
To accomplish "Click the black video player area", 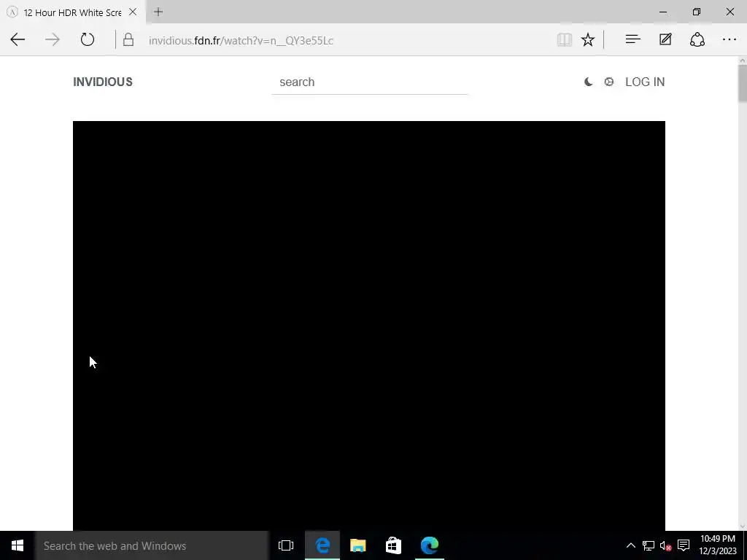I will click(368, 326).
